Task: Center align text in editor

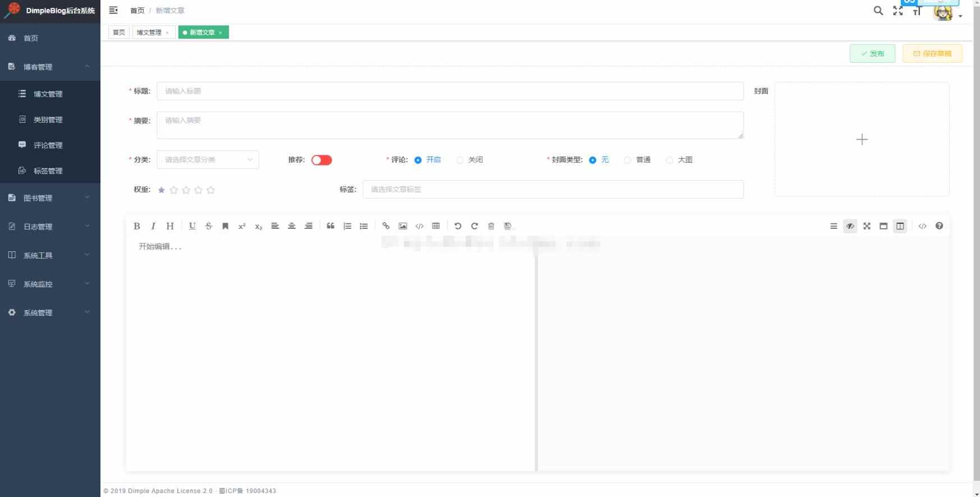Action: [x=292, y=226]
